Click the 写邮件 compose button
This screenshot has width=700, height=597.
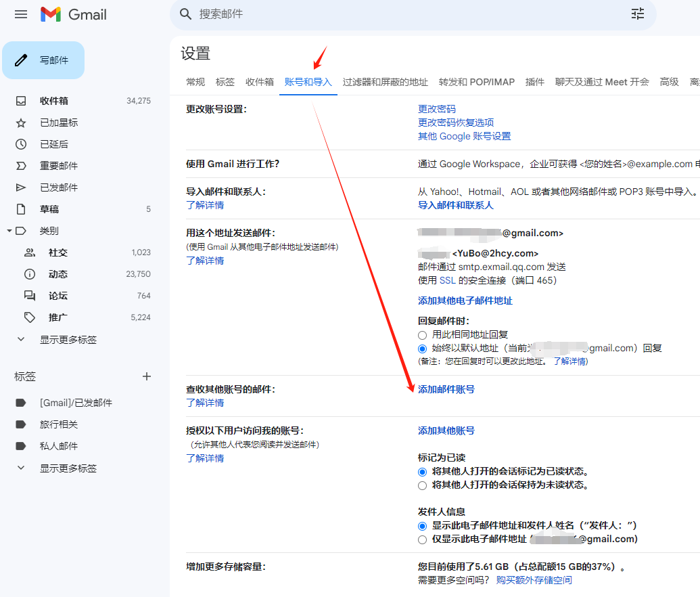click(x=43, y=60)
